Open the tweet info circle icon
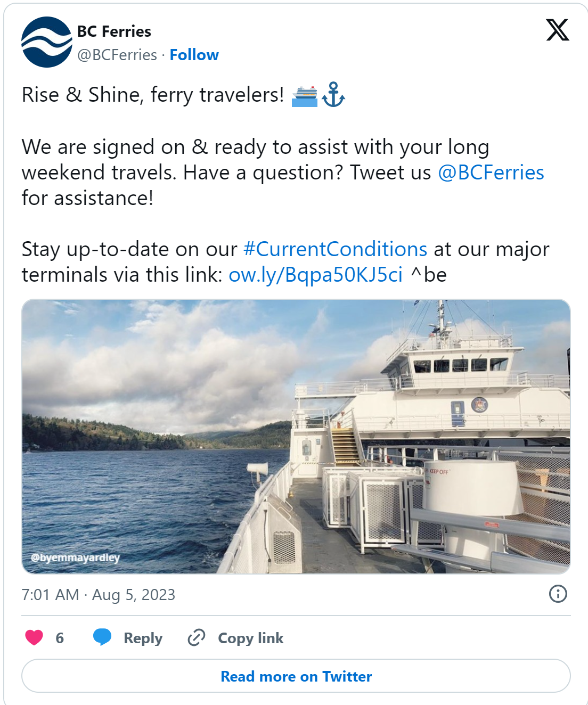The image size is (588, 705). click(558, 594)
